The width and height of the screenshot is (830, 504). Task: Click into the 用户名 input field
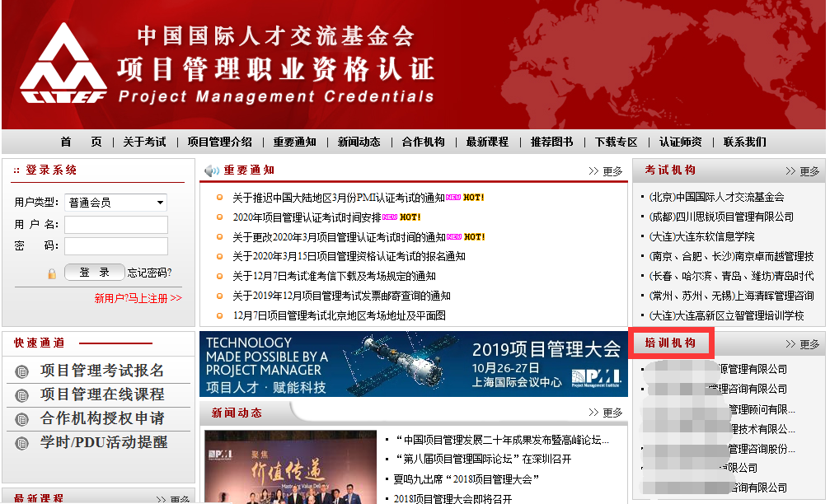pyautogui.click(x=116, y=225)
